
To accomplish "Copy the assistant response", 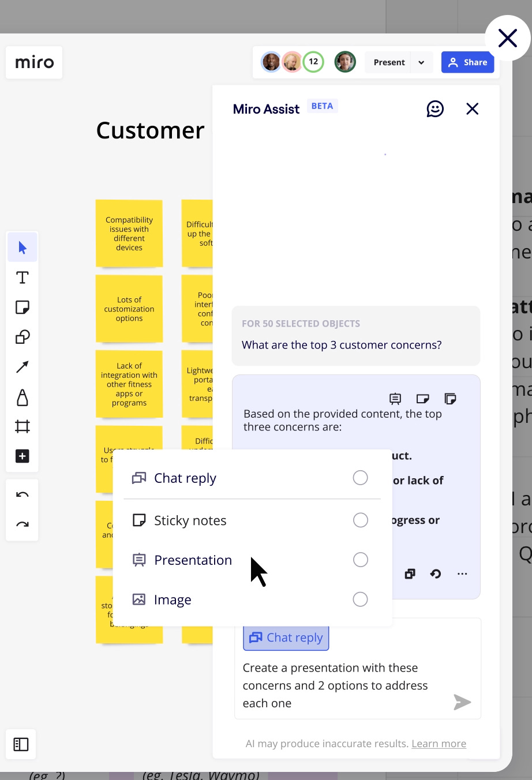I will [410, 573].
